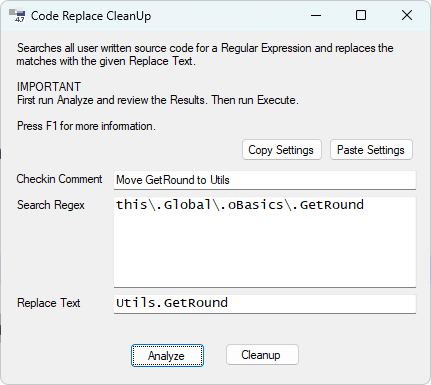Click into the Replace Text field
The height and width of the screenshot is (385, 431).
[265, 303]
